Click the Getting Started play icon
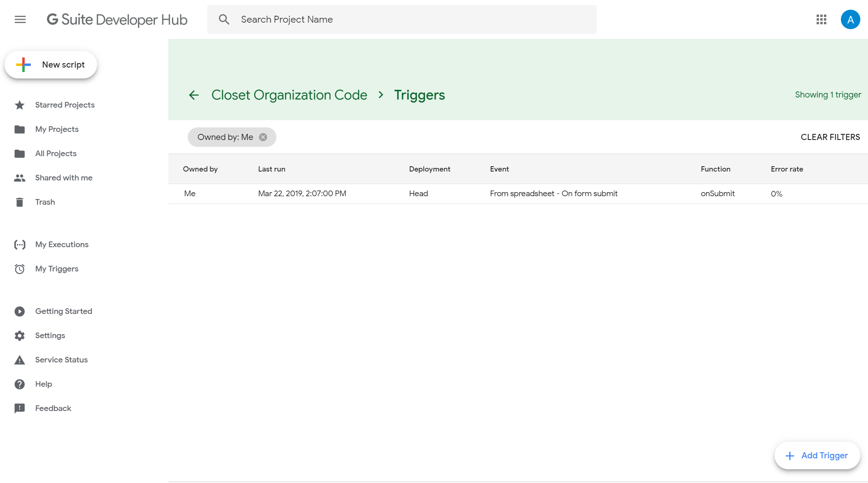The image size is (868, 483). (19, 311)
